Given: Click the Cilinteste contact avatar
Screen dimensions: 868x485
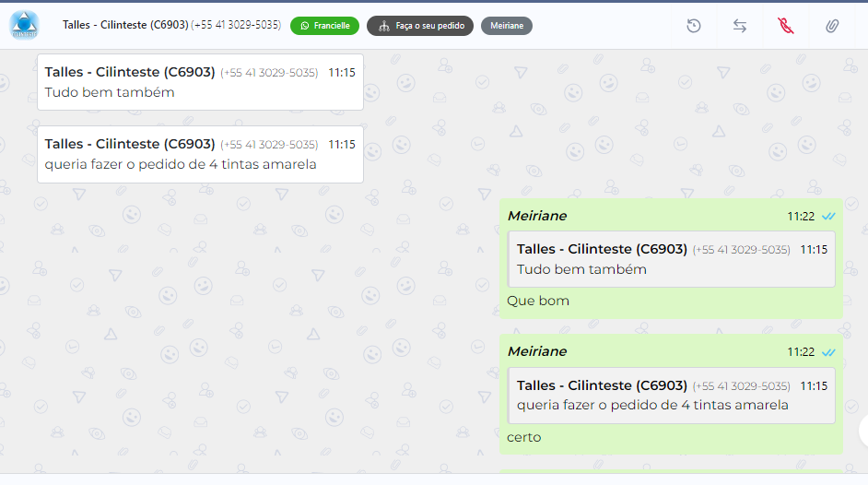Looking at the screenshot, I should pyautogui.click(x=24, y=25).
